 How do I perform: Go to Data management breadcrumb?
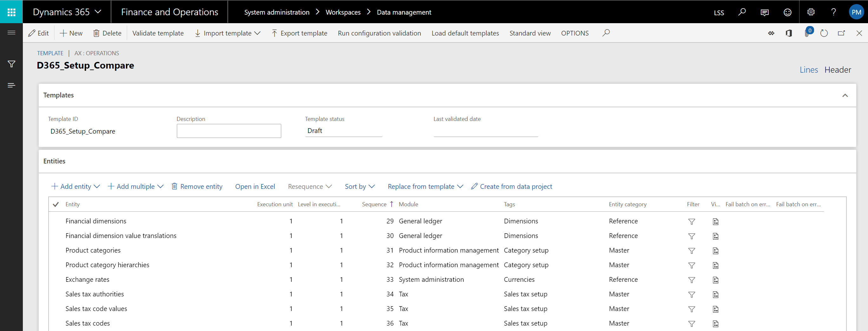(404, 12)
